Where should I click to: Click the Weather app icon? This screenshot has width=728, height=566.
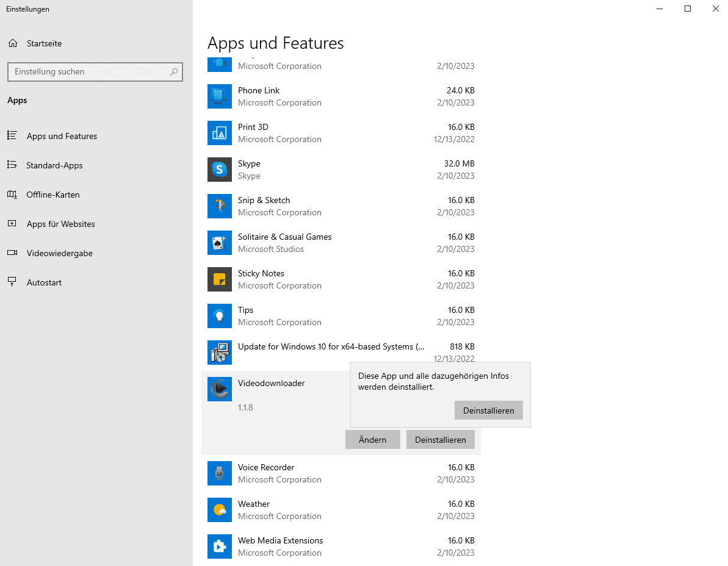coord(219,510)
